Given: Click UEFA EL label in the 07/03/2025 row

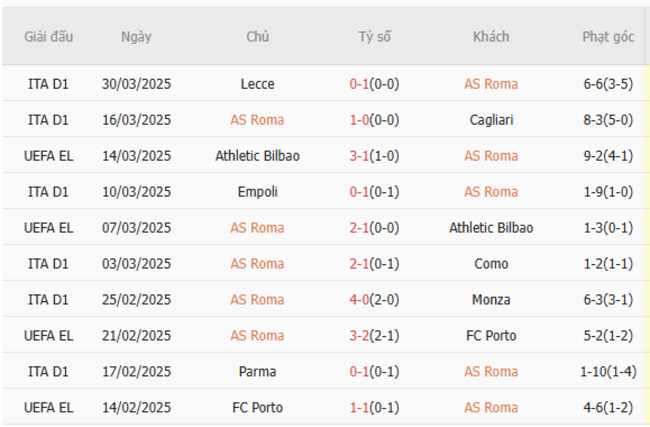Looking at the screenshot, I should point(48,228).
